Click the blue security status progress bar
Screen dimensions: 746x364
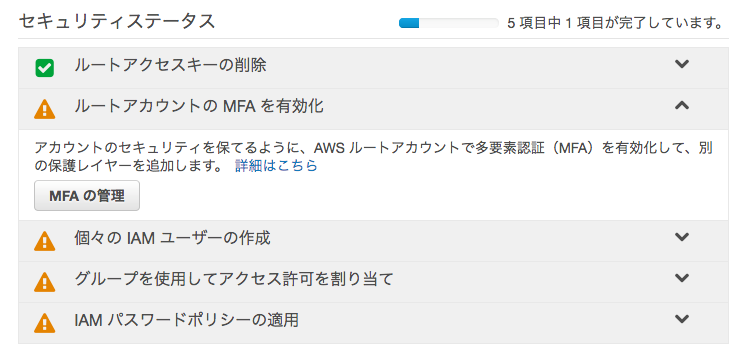(x=449, y=23)
